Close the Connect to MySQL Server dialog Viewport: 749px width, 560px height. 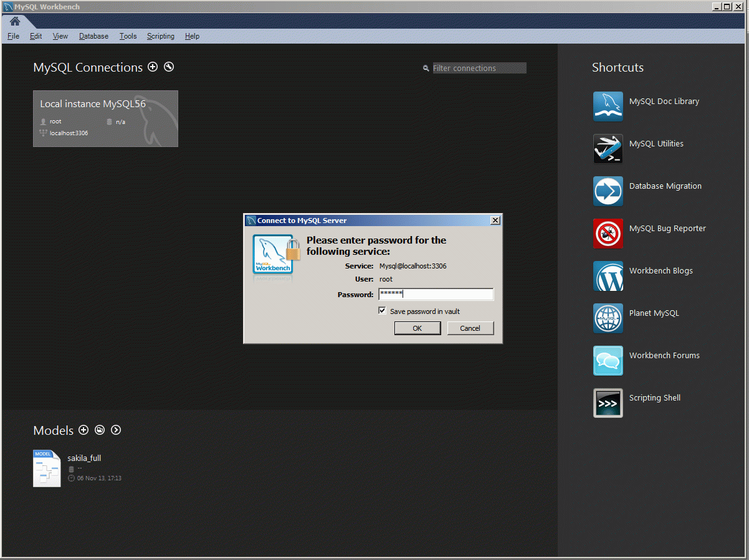pyautogui.click(x=495, y=221)
